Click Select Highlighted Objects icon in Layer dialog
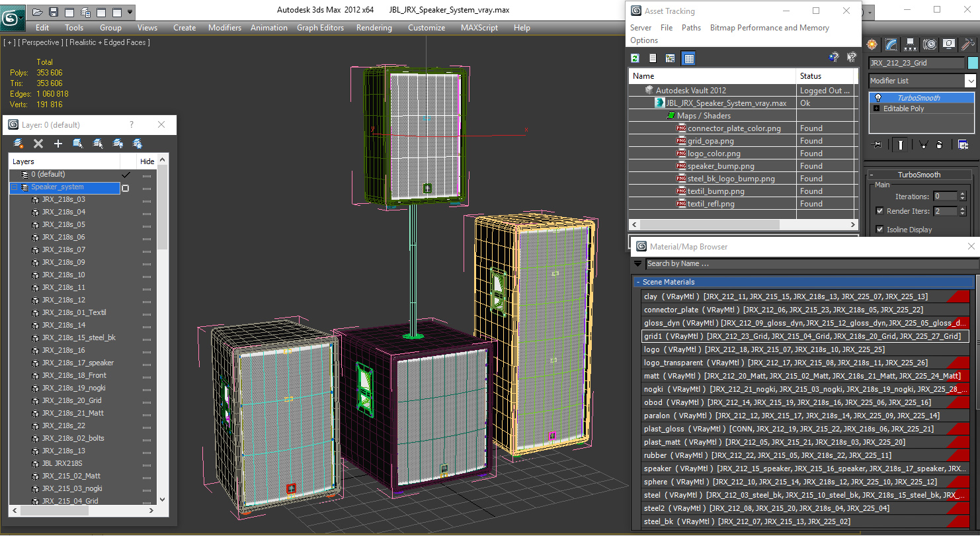Viewport: 980px width, 536px height. [x=78, y=143]
